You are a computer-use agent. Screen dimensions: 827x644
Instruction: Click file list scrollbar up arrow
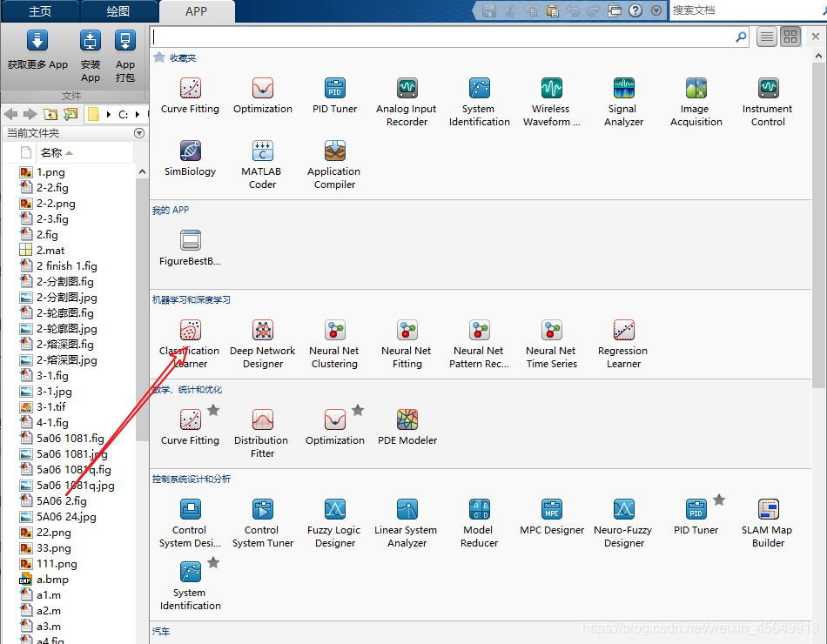point(142,172)
